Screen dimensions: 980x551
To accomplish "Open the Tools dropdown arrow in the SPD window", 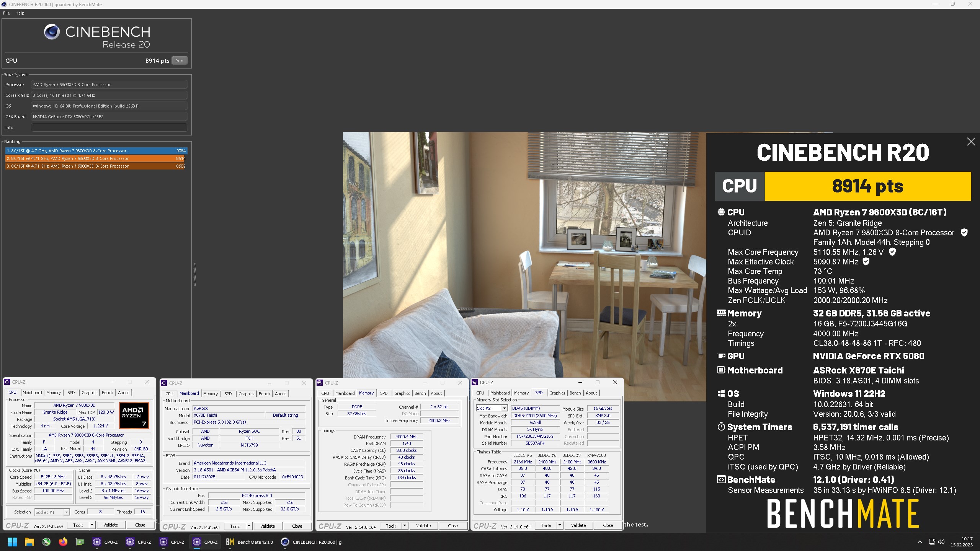I will click(x=560, y=525).
